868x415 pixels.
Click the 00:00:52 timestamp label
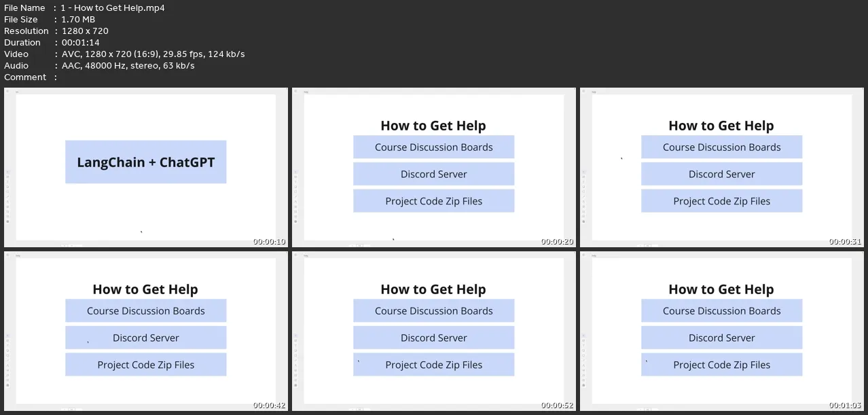[x=558, y=405]
